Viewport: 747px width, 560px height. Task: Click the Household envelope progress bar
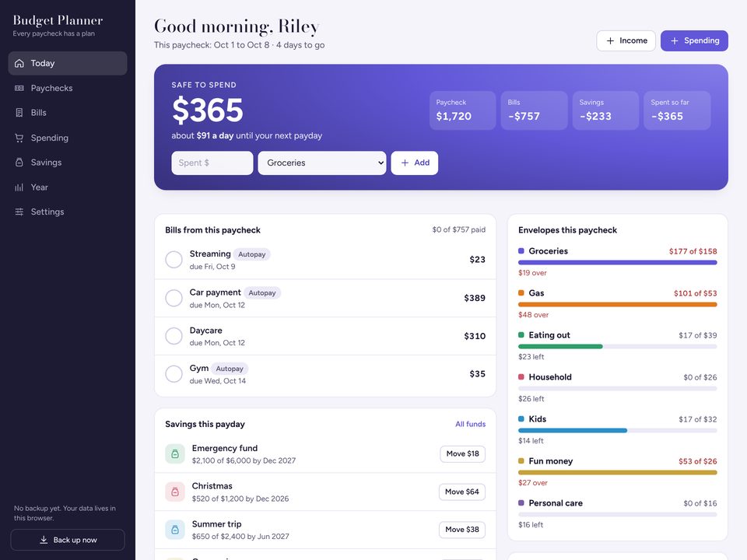pos(617,389)
